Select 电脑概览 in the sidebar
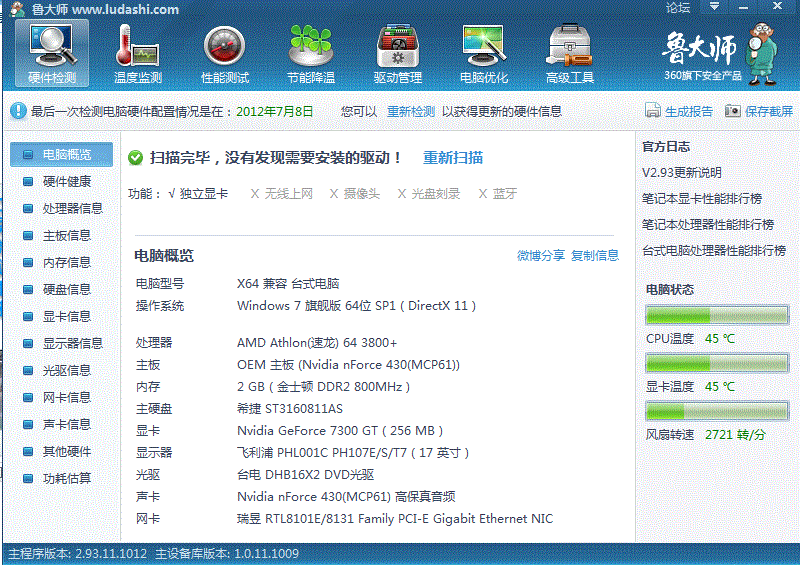 point(61,154)
